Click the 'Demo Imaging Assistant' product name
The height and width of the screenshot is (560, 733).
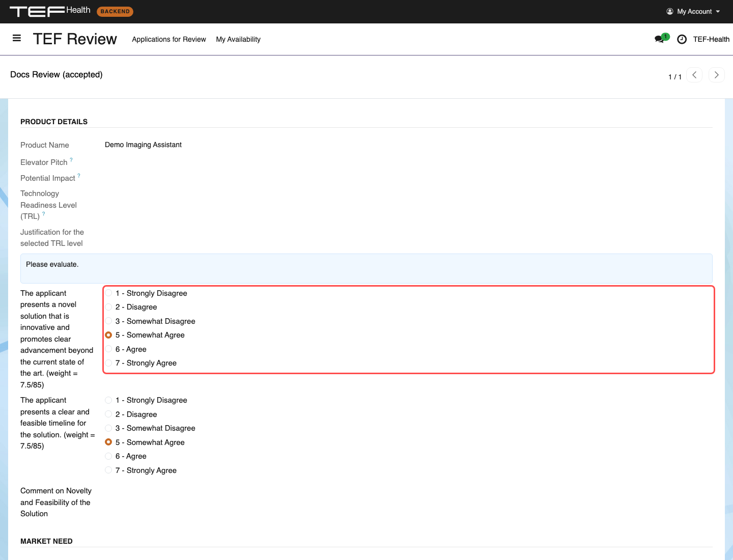143,145
